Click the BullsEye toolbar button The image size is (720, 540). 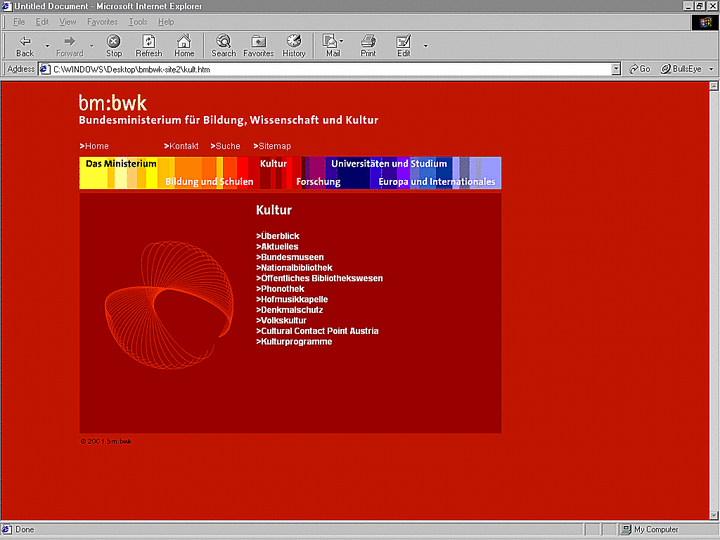tap(681, 69)
